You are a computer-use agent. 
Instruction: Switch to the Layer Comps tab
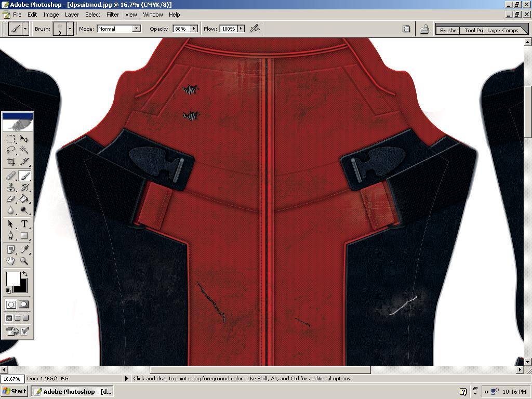(502, 30)
